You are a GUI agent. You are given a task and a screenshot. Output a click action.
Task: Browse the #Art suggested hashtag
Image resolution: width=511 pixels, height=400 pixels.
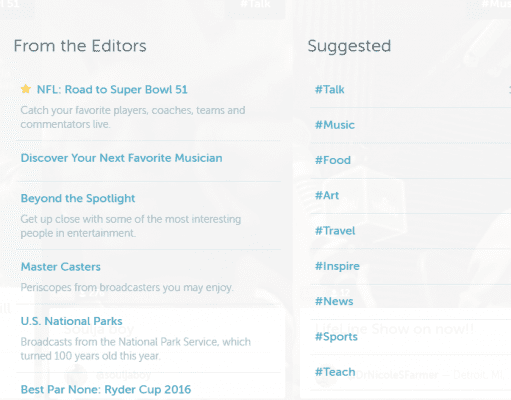(x=327, y=196)
